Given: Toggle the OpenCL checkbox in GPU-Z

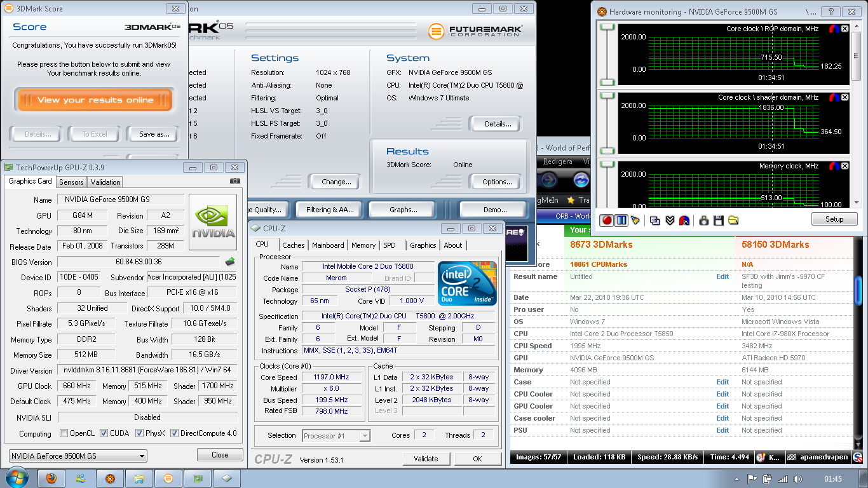Looking at the screenshot, I should (64, 433).
